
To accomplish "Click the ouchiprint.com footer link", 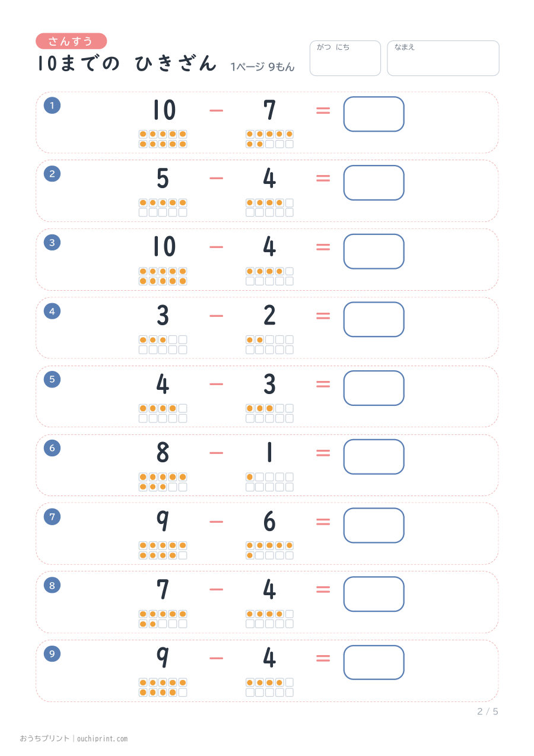I will 103,739.
